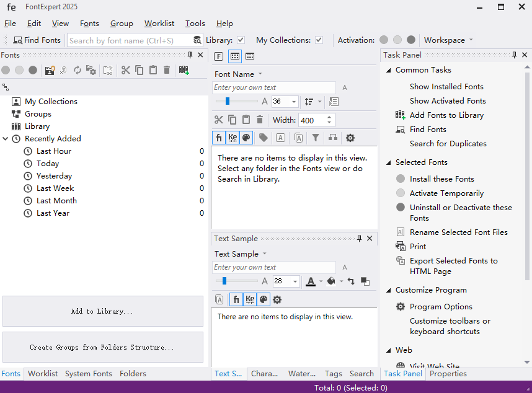The image size is (532, 393).
Task: Click the Find Fonts toolbar button
Action: click(37, 40)
